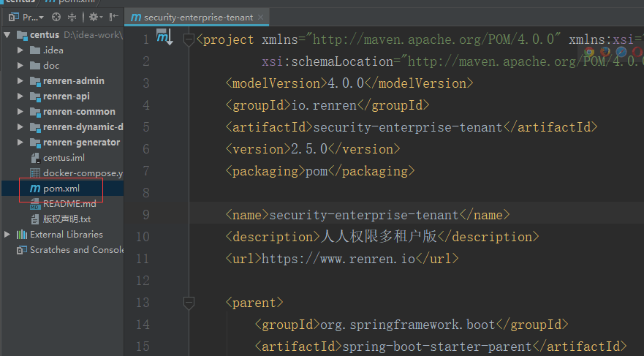
Task: Expand the doc folder
Action: pos(20,65)
